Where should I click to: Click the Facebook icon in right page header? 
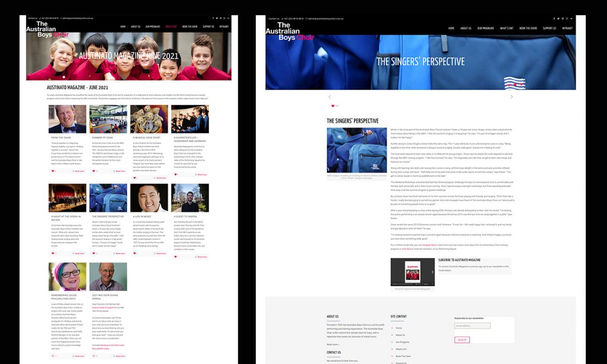point(554,18)
